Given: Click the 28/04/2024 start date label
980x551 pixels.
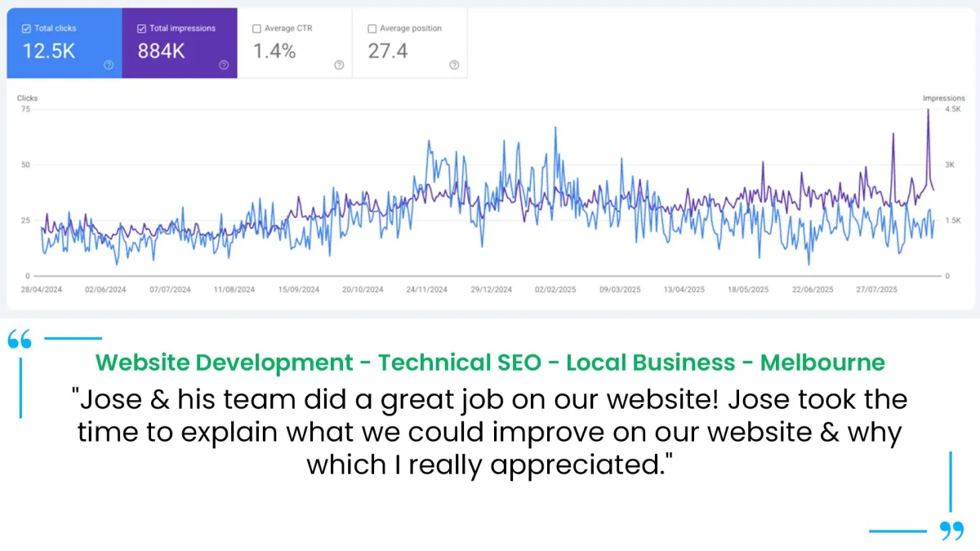Looking at the screenshot, I should tap(40, 290).
